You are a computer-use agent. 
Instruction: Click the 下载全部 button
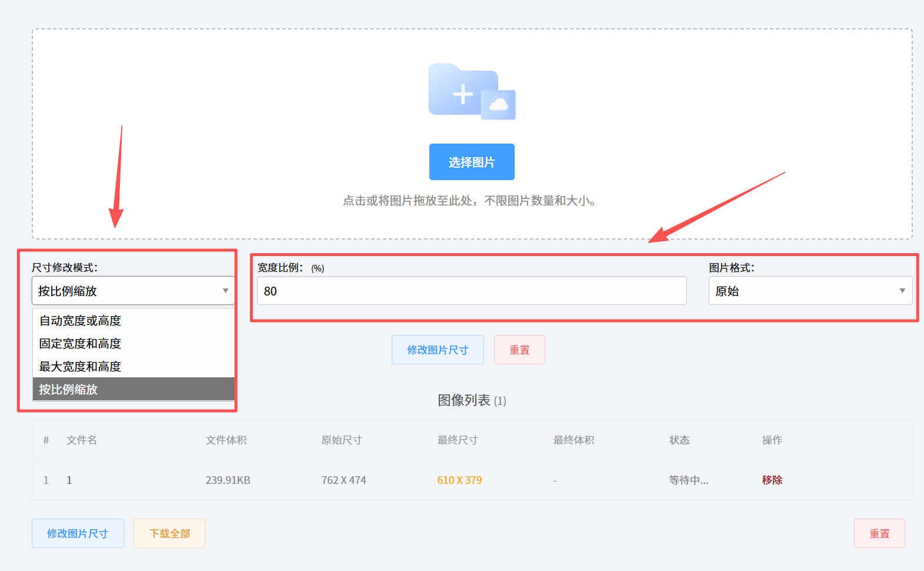[x=169, y=533]
